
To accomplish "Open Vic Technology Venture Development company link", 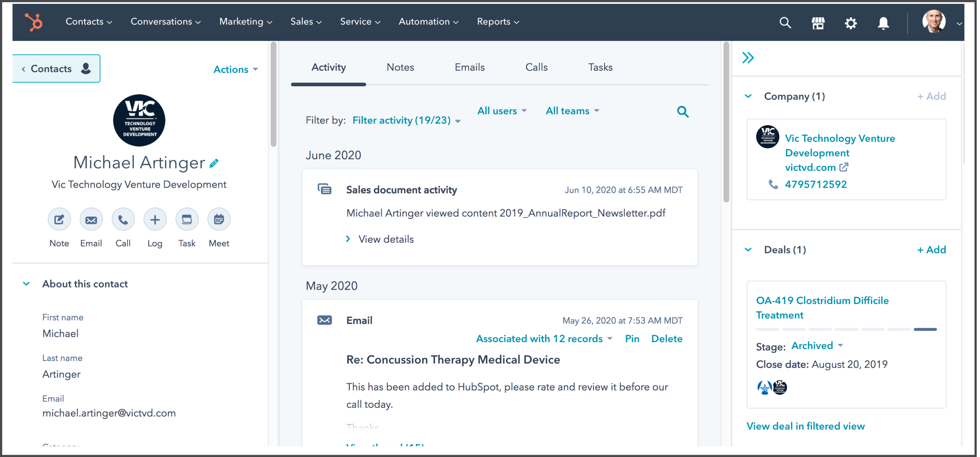I will click(x=840, y=146).
